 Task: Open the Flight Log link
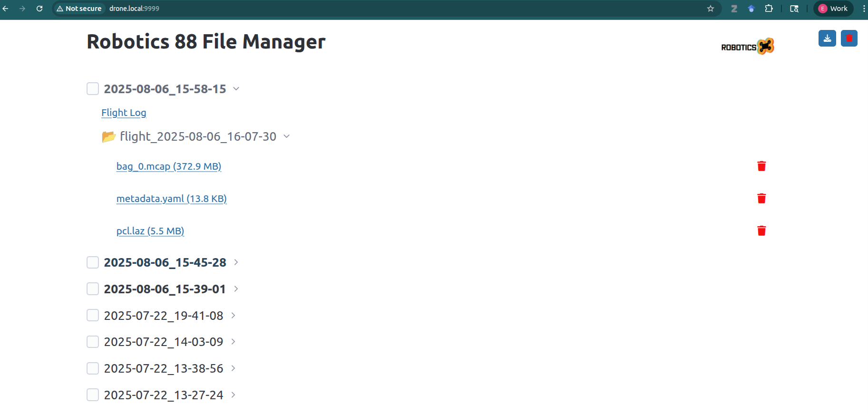tap(124, 113)
